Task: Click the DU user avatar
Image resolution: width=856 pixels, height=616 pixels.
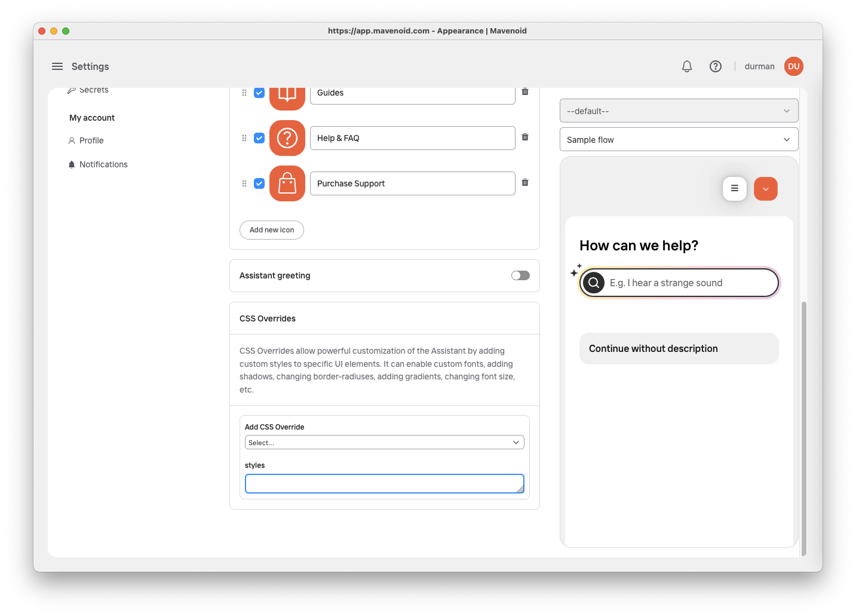Action: pos(794,66)
